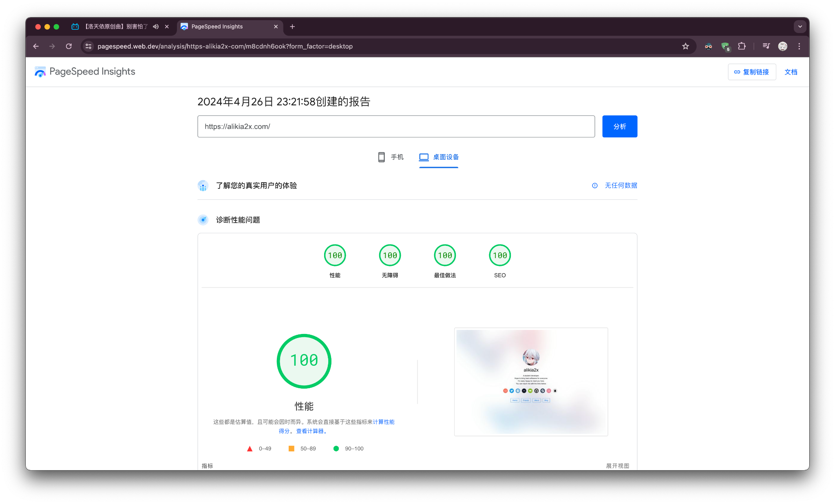This screenshot has height=504, width=835.
Task: Click the green shield extension with badge 5
Action: click(726, 46)
